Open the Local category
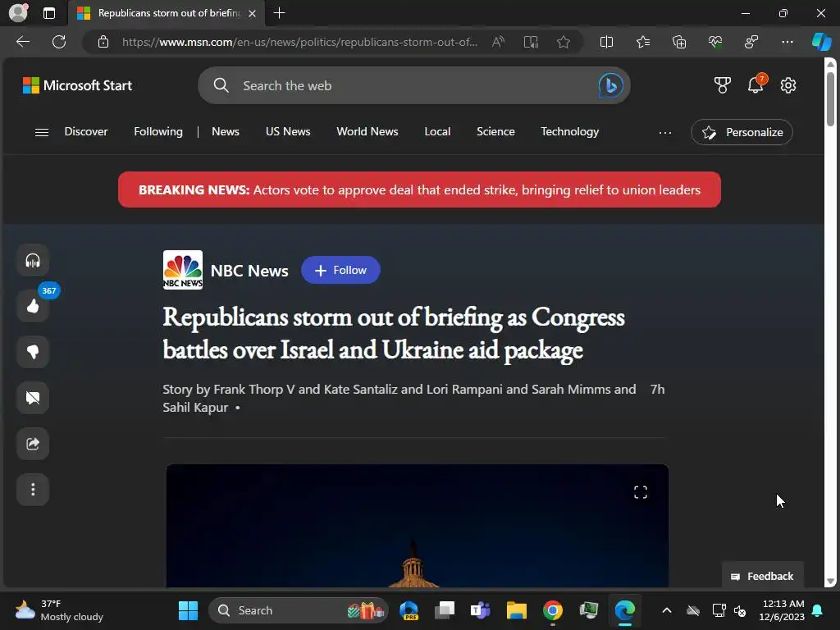 [x=437, y=132]
